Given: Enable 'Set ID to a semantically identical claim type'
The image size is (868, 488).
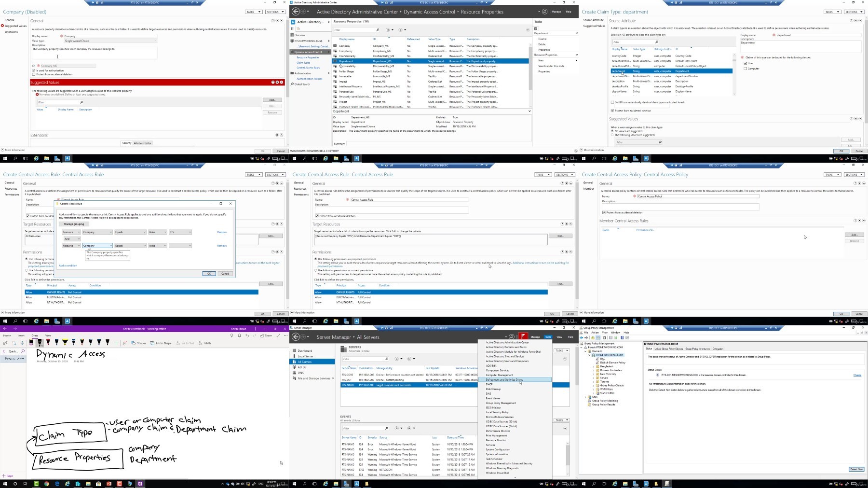Looking at the screenshot, I should 612,102.
